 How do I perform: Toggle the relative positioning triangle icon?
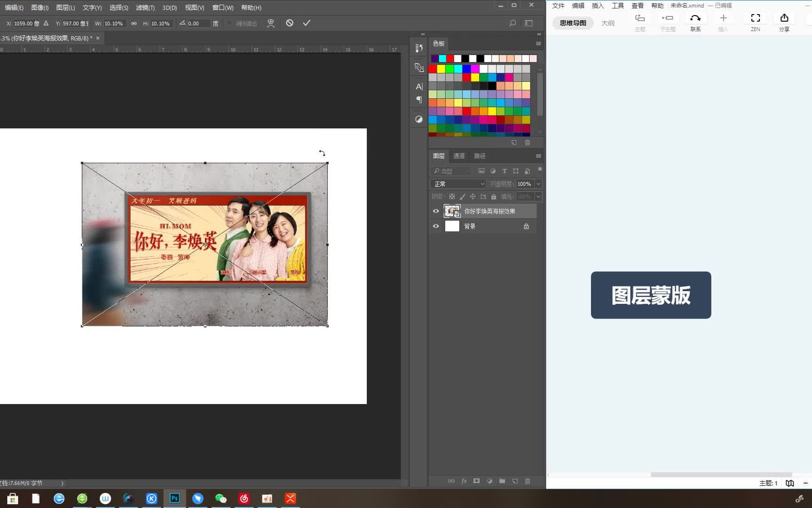(x=46, y=23)
